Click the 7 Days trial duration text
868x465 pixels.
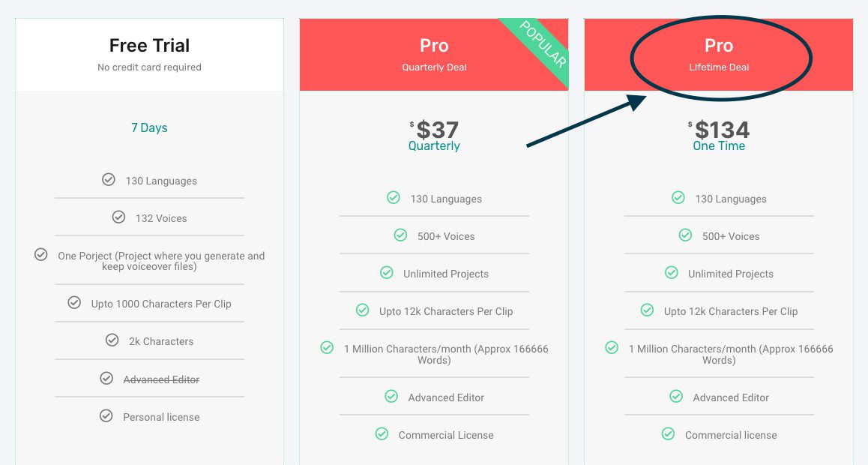coord(149,127)
